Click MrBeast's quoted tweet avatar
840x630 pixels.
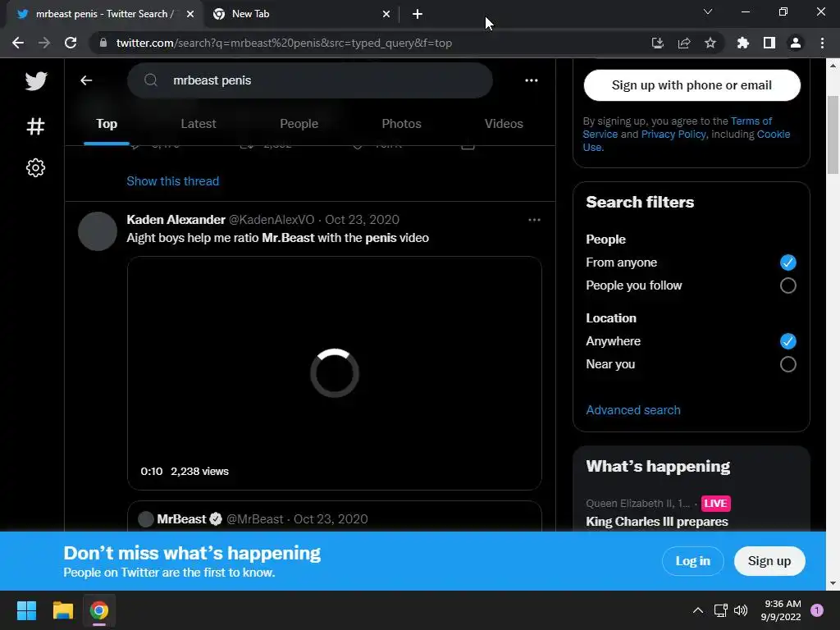146,519
